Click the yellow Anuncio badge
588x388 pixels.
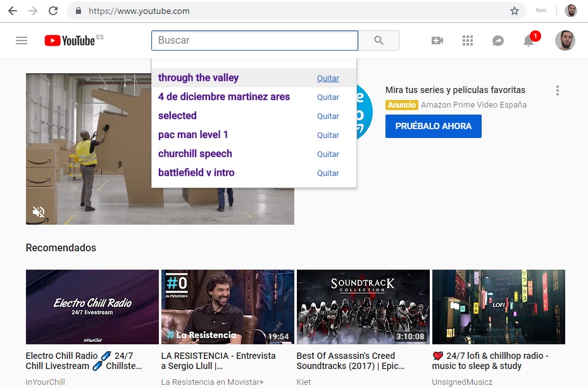(402, 105)
